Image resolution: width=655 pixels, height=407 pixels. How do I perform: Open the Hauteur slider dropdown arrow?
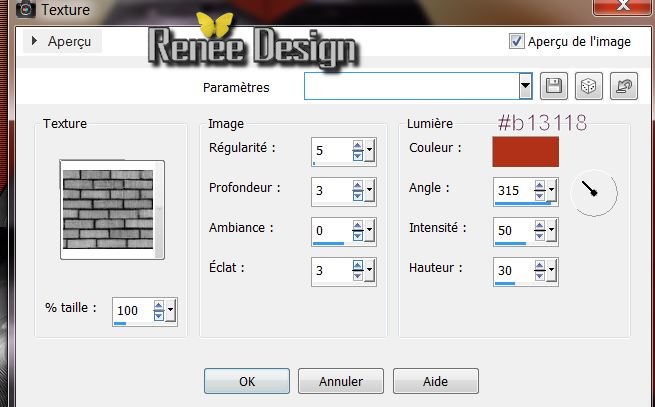(551, 270)
